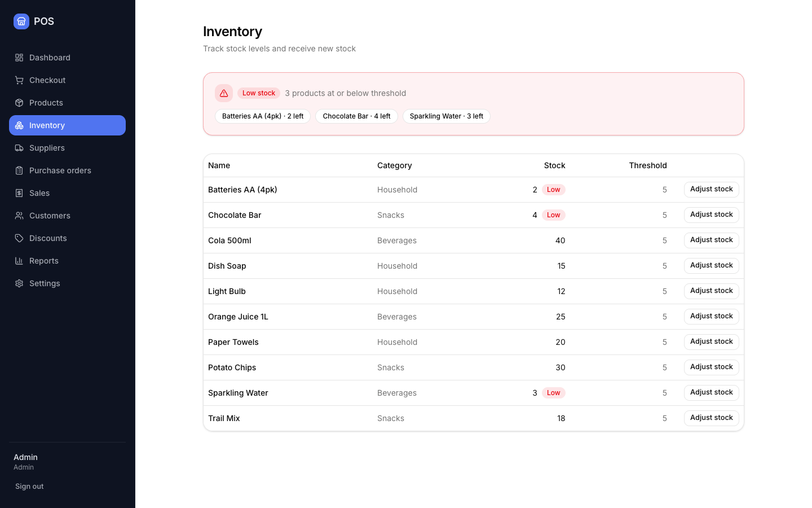Screen dimensions: 812x508
Task: Click the Reports bar chart icon
Action: pos(19,261)
